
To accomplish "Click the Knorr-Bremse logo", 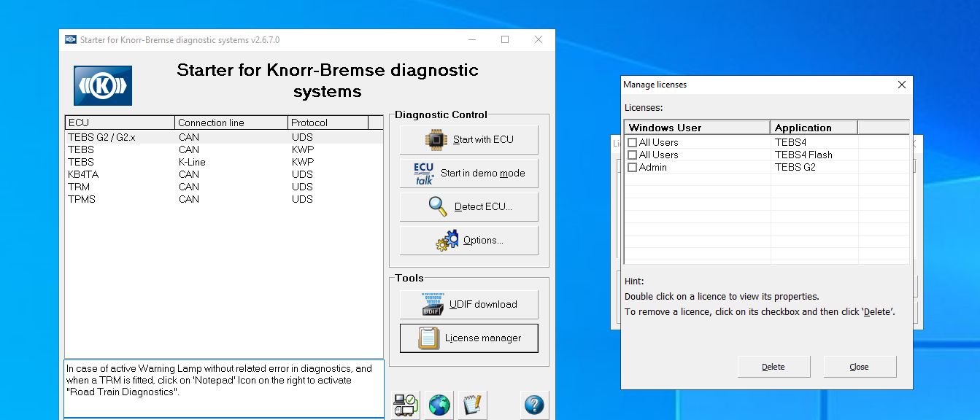I will point(101,85).
